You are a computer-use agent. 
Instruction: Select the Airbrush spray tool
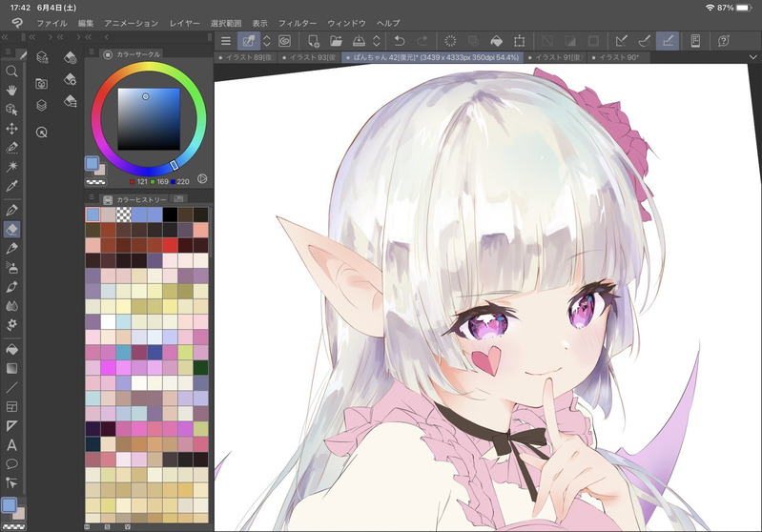11,267
